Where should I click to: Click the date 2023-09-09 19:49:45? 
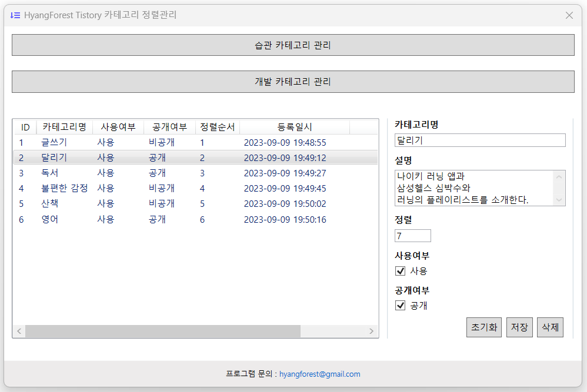[285, 189]
